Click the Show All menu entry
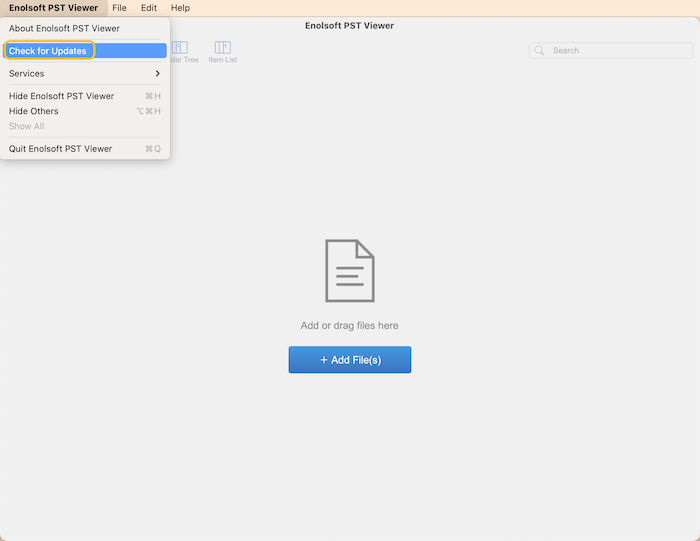 pos(27,126)
